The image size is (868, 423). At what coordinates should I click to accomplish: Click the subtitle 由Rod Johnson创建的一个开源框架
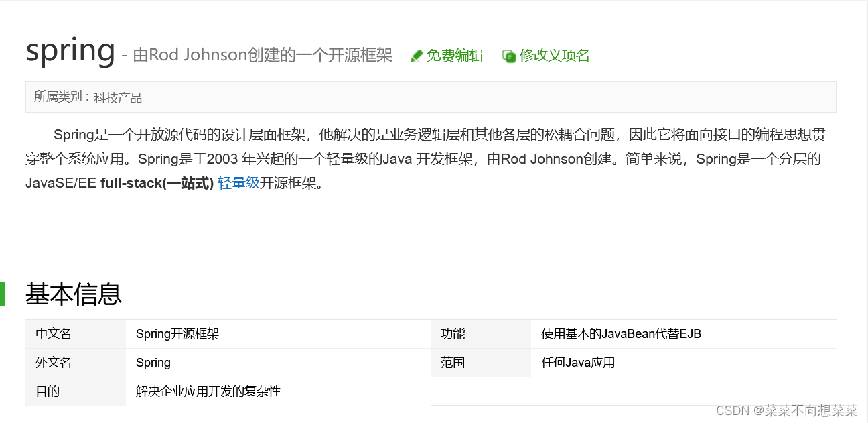coord(263,55)
